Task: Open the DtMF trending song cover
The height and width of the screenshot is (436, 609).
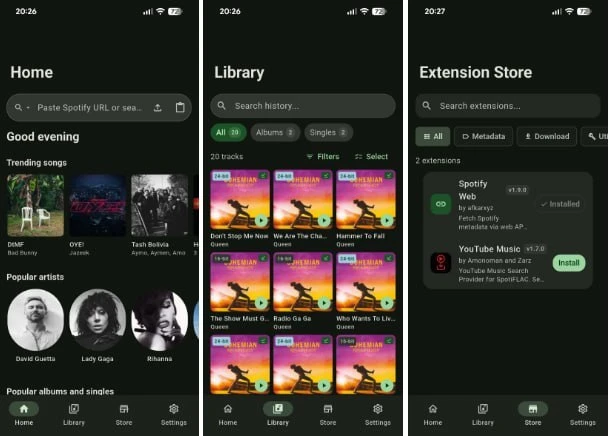Action: [35, 205]
